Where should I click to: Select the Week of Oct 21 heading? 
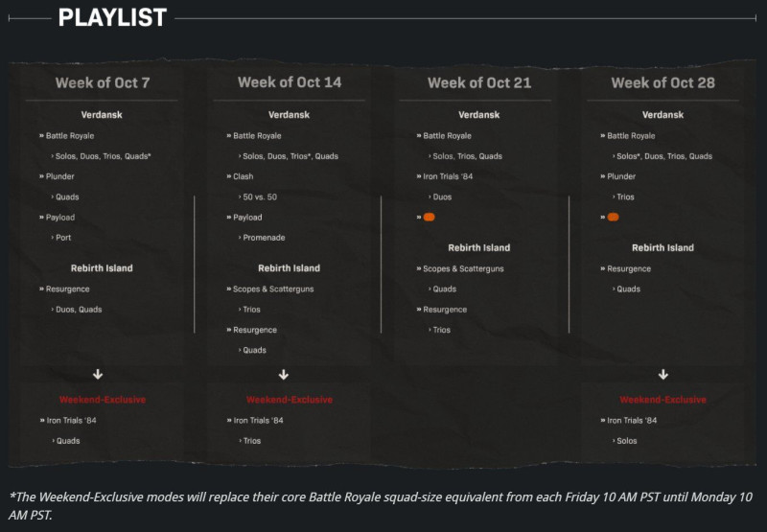pos(479,82)
